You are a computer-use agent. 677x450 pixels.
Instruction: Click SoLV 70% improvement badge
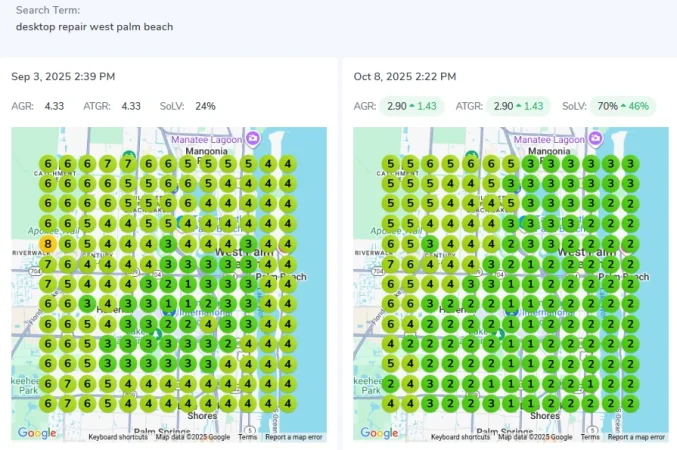[623, 106]
